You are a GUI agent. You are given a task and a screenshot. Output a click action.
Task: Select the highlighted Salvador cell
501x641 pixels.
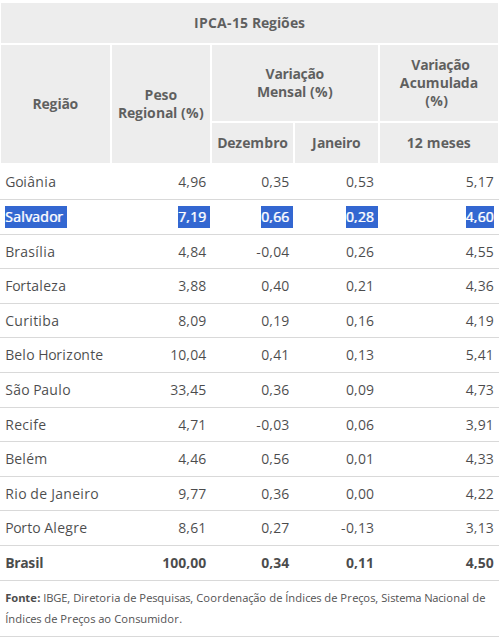[36, 217]
